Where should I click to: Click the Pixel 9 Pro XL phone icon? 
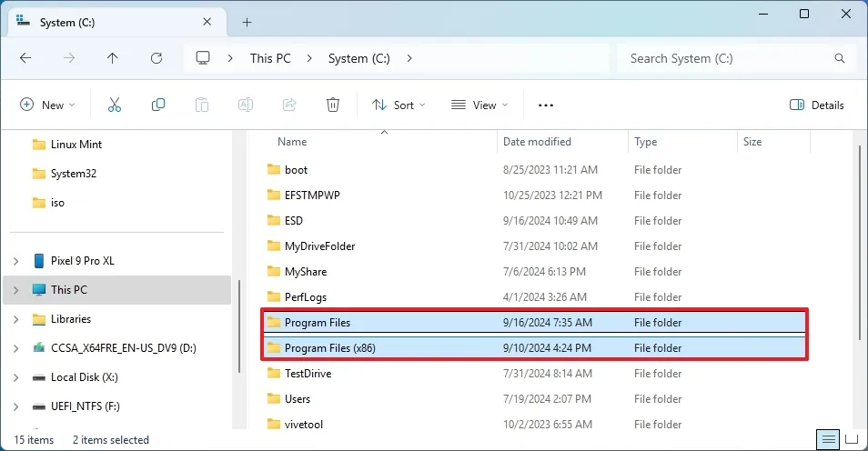(39, 261)
